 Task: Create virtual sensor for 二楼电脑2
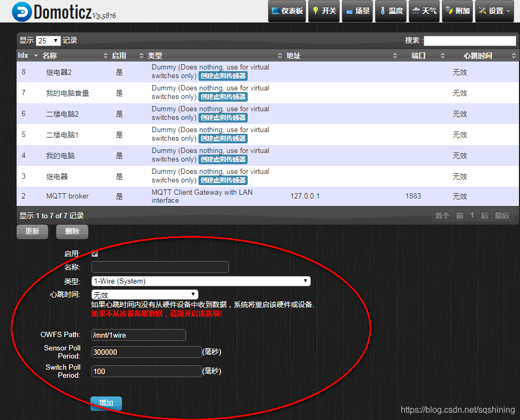[223, 118]
